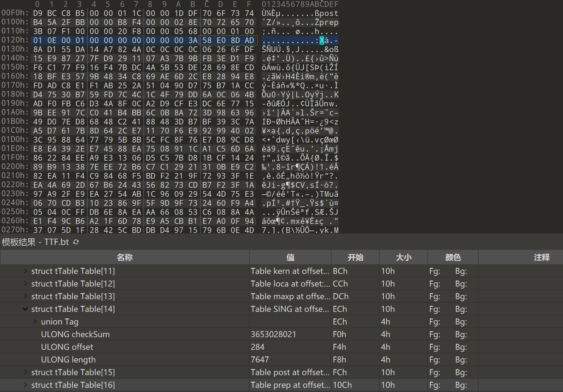The image size is (563, 392).
Task: Click 'Table prep at offset...' value cell
Action: (x=290, y=385)
